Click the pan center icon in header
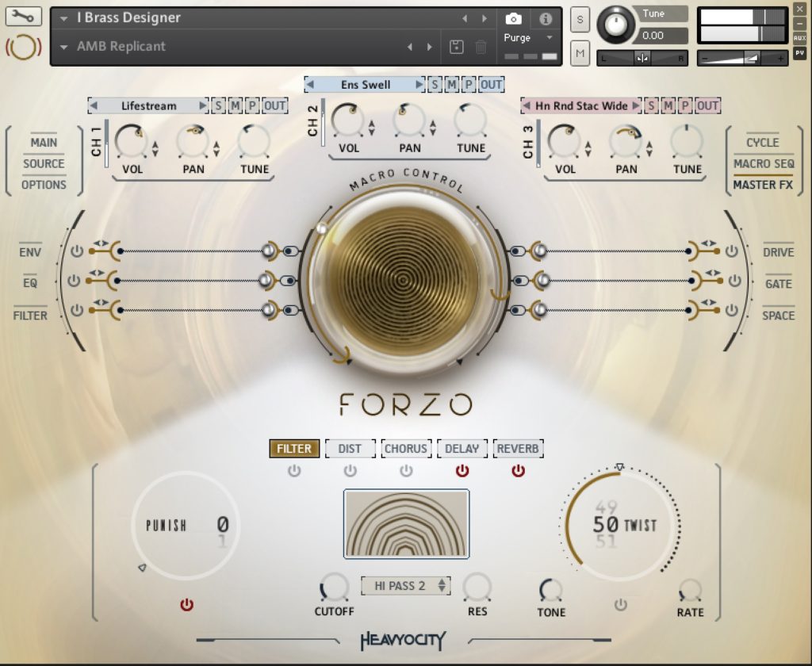This screenshot has width=812, height=666. point(642,59)
